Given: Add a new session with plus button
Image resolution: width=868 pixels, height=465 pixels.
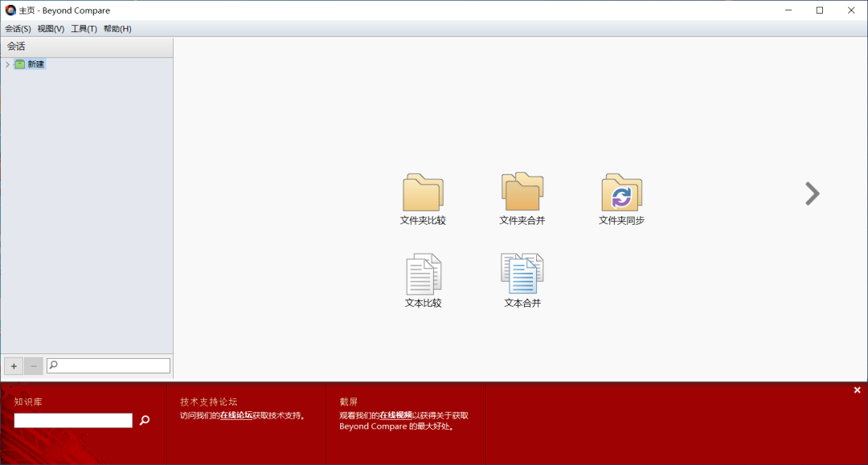Looking at the screenshot, I should click(14, 366).
